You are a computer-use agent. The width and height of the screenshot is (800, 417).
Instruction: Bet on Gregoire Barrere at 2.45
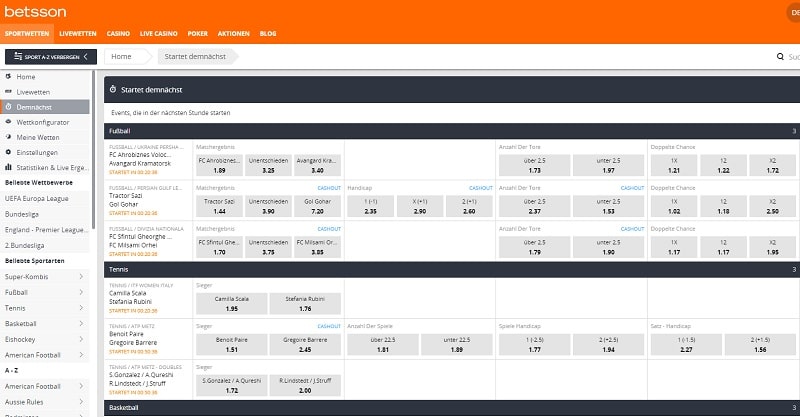pyautogui.click(x=305, y=345)
